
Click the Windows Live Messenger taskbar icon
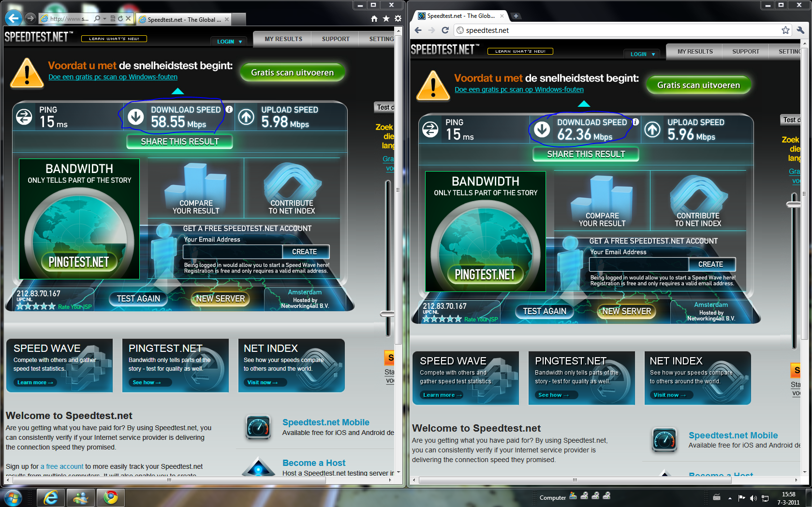point(81,497)
